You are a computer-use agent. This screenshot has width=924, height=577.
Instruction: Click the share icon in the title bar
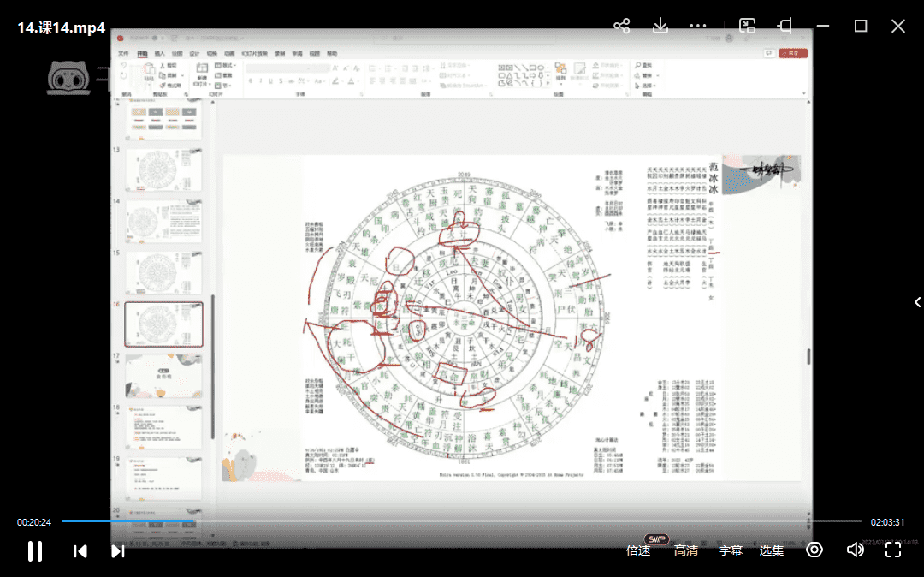coord(622,26)
